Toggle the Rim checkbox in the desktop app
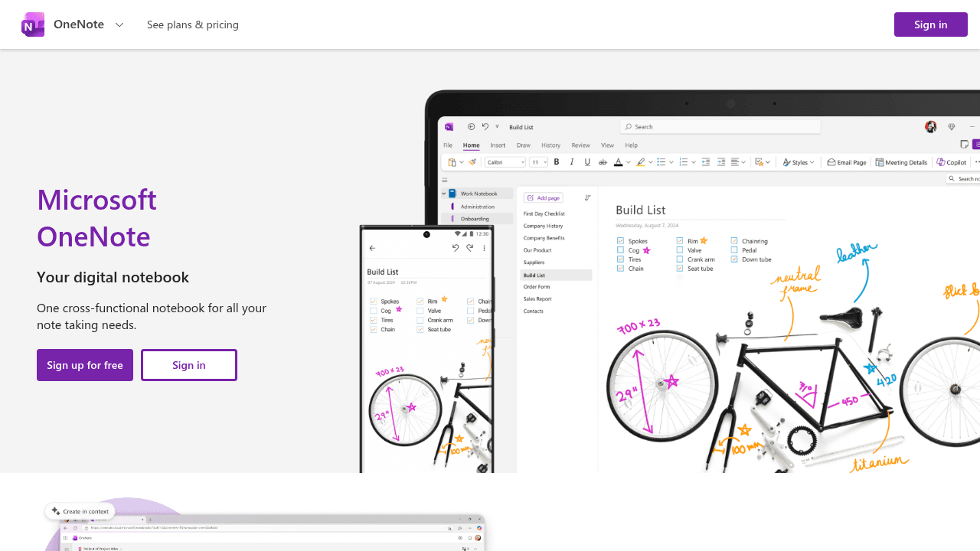This screenshot has width=980, height=551. 680,241
